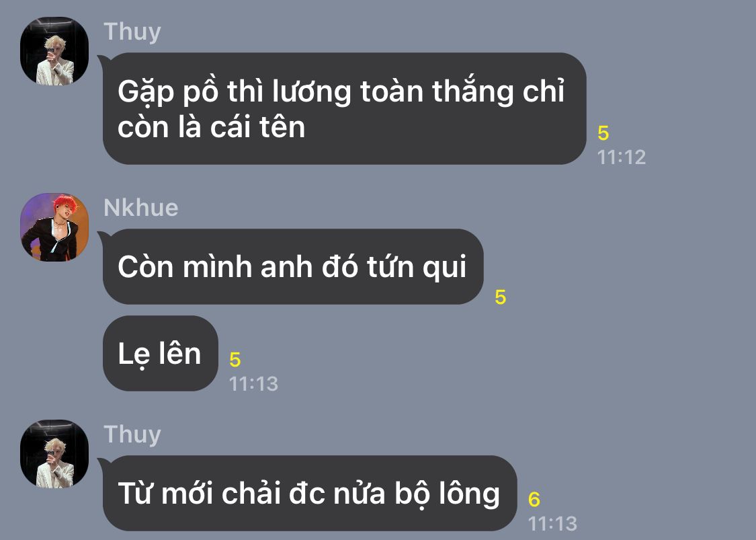Tap the 11:12 timestamp

622,157
